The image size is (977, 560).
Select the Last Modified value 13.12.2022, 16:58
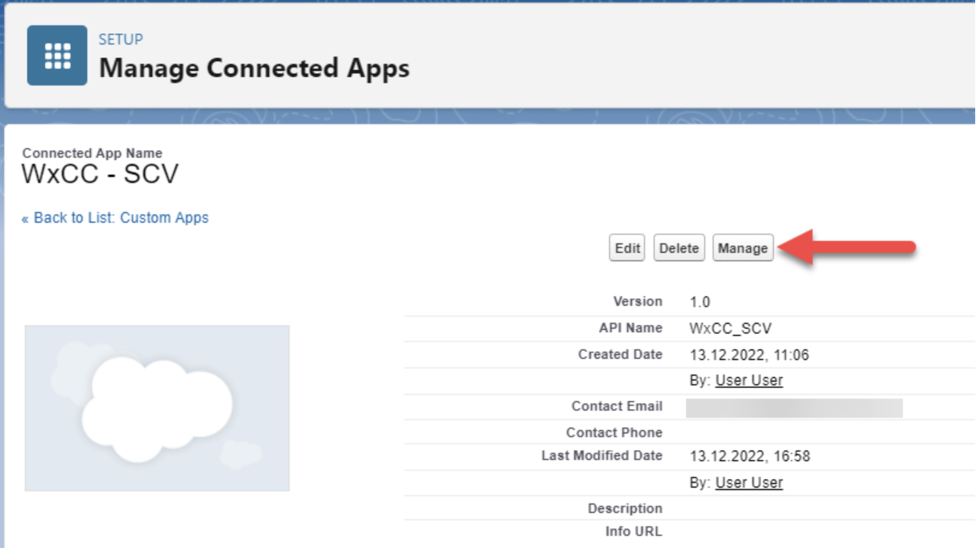(750, 456)
